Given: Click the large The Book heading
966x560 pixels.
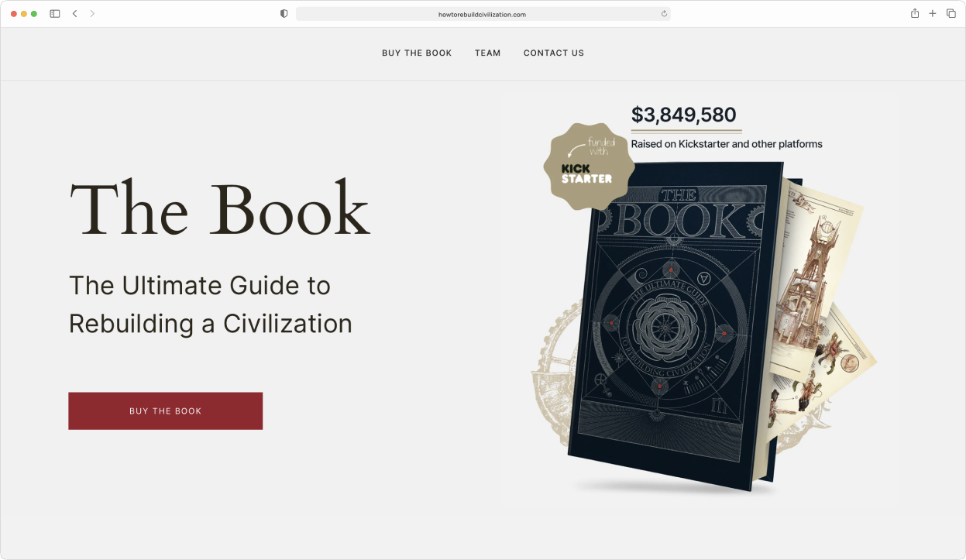Looking at the screenshot, I should point(220,209).
